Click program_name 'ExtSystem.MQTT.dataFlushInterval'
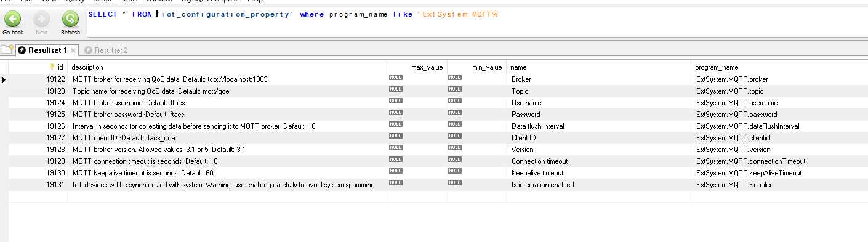Image resolution: width=868 pixels, height=242 pixels. (x=748, y=126)
